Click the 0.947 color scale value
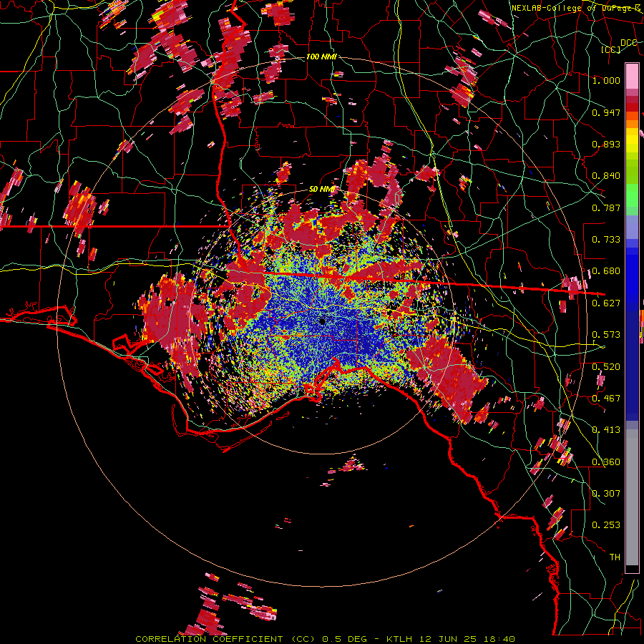Viewport: 644px width, 644px height. (606, 112)
